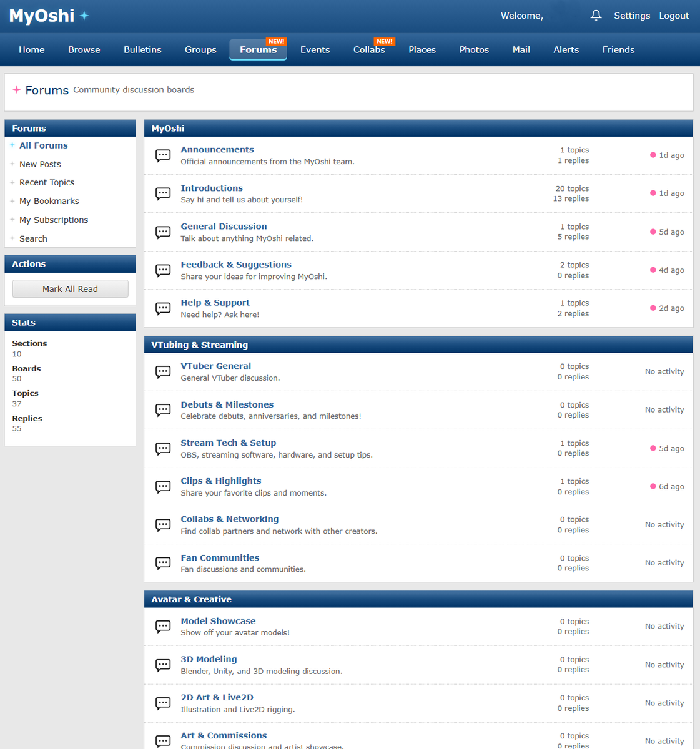This screenshot has width=700, height=749.
Task: Open New Posts in the sidebar
Action: click(40, 164)
